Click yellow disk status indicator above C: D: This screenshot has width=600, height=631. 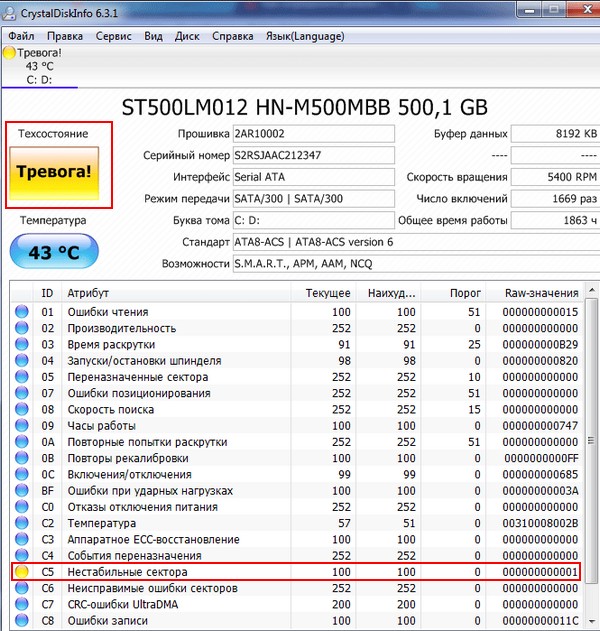pyautogui.click(x=10, y=52)
